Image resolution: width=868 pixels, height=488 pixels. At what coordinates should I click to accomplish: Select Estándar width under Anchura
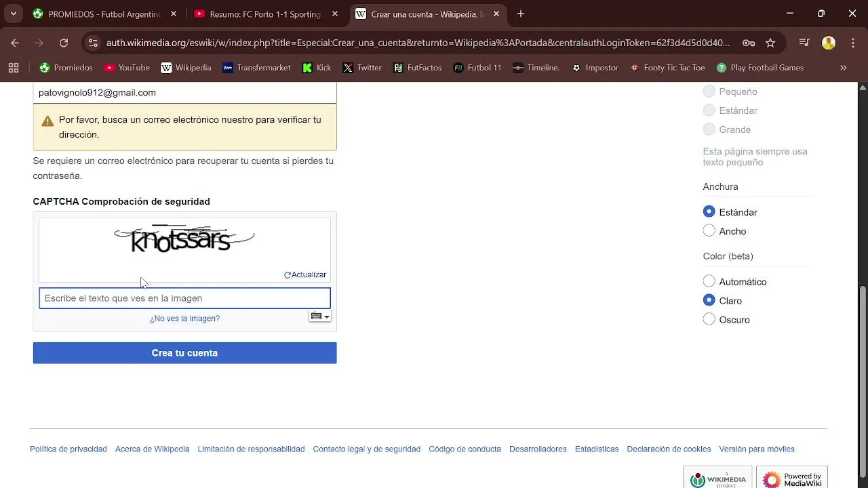(x=709, y=212)
